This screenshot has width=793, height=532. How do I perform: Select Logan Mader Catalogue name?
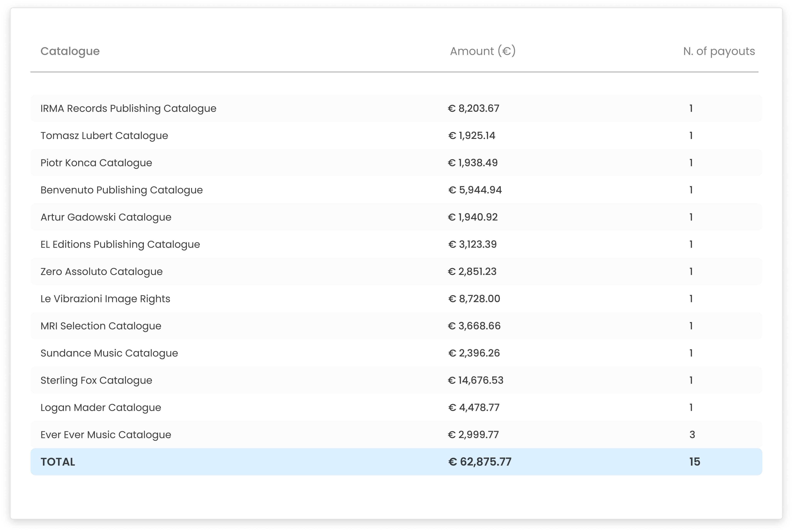[x=101, y=407]
